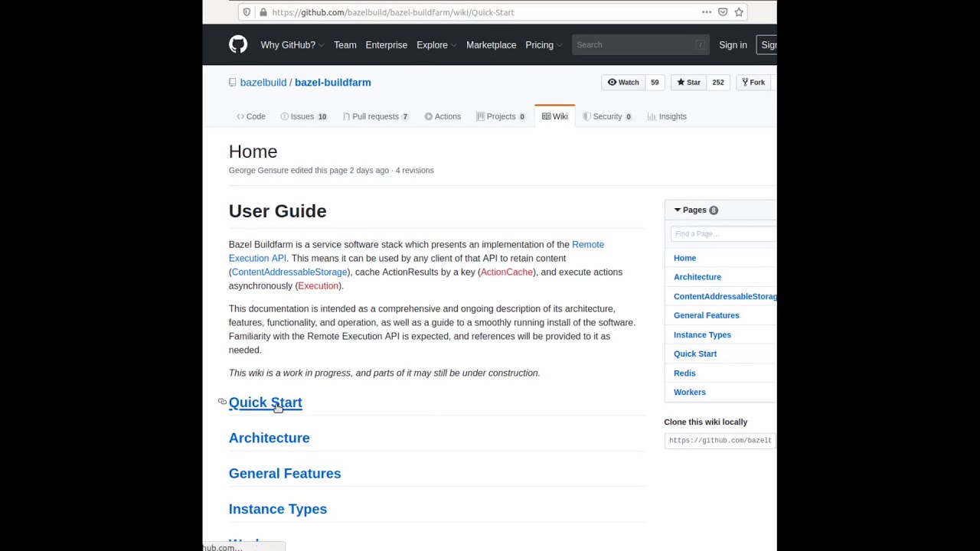Select the wiki clone URL field
980x551 pixels.
pos(720,441)
